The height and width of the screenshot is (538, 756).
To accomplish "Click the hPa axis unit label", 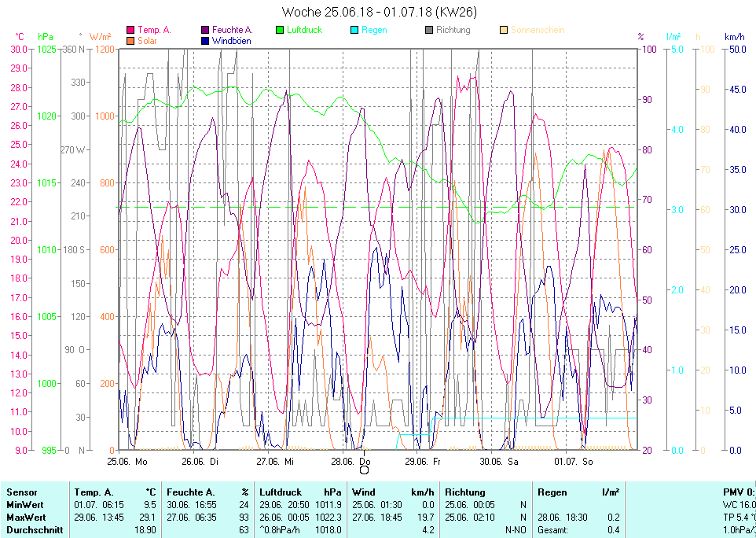I will 46,37.
